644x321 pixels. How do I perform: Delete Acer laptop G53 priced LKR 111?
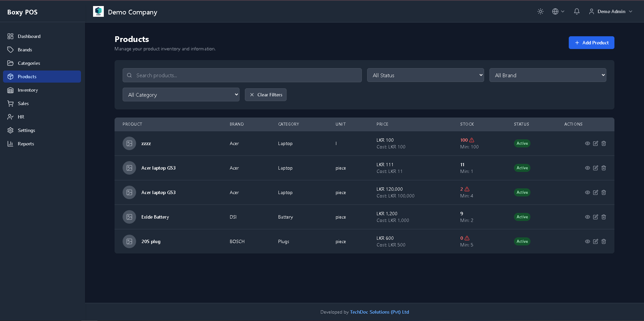point(604,168)
